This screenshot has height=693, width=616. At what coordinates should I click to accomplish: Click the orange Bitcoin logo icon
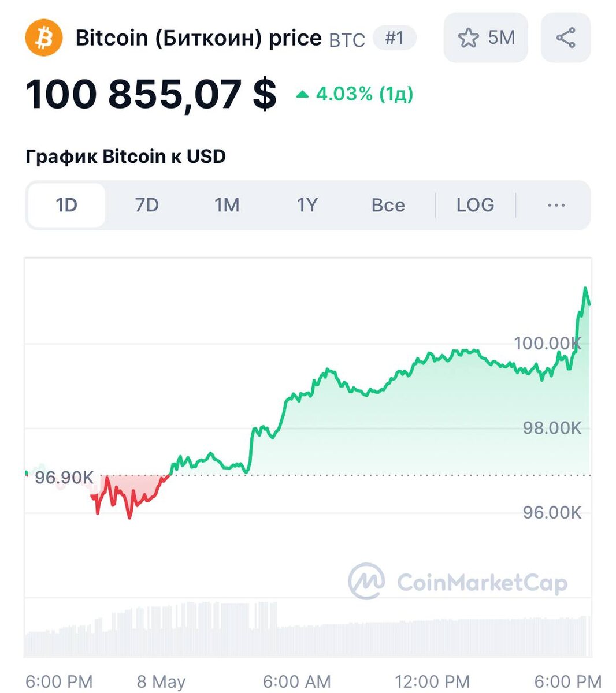pyautogui.click(x=43, y=38)
